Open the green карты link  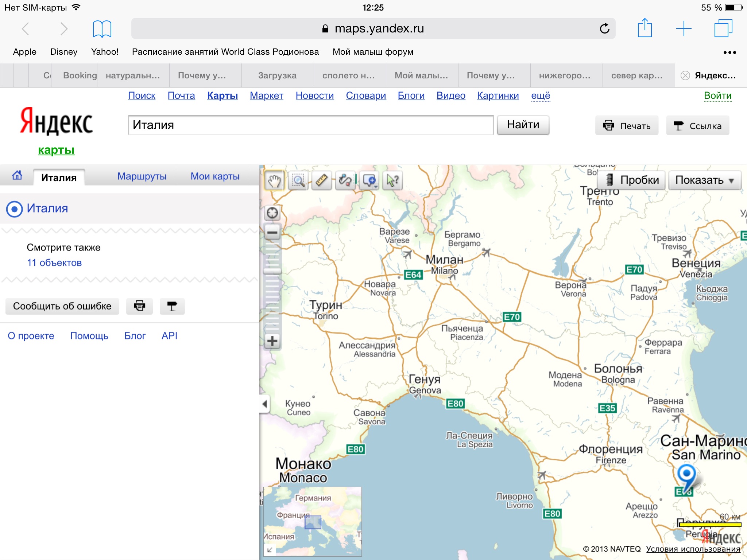click(57, 150)
